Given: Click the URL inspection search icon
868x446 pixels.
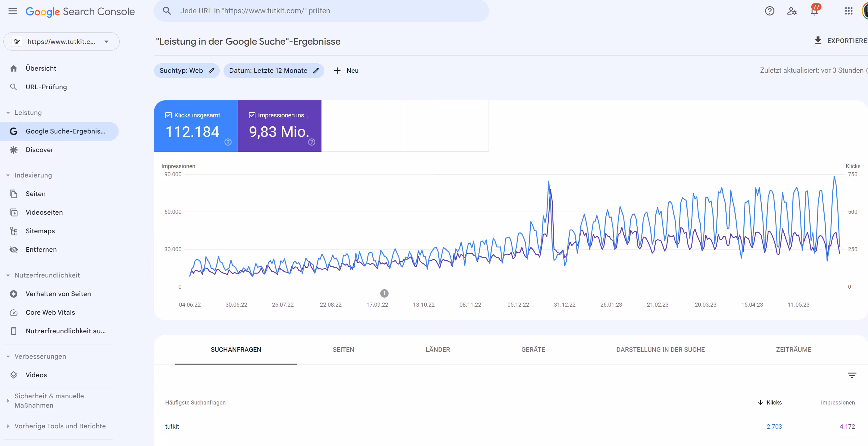Looking at the screenshot, I should tap(167, 11).
